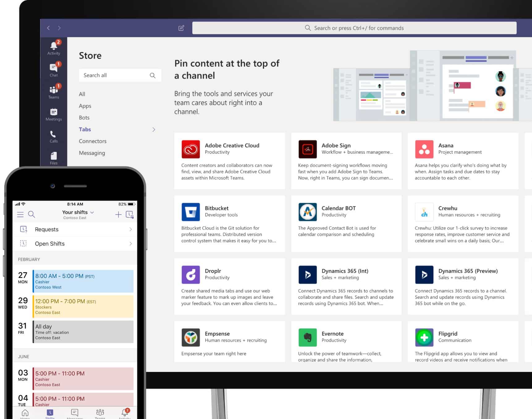Click the Asana app icon

coord(424,149)
